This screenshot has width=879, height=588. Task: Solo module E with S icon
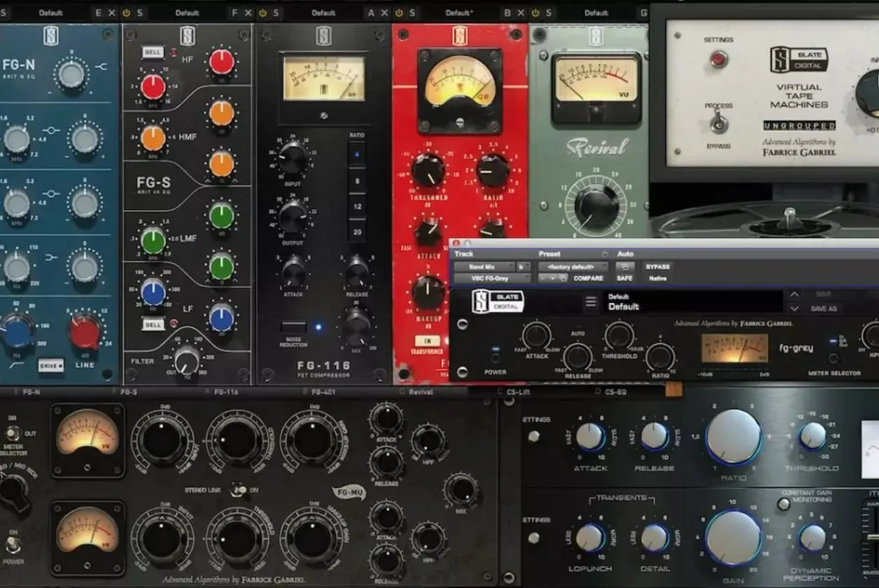140,13
